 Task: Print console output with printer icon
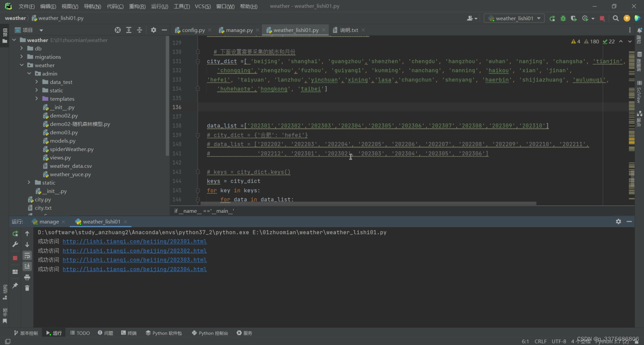coord(27,277)
